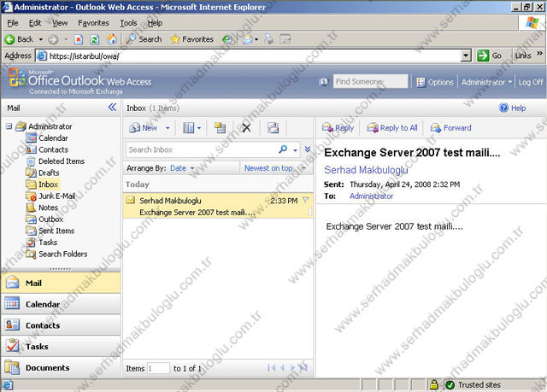Go to browser Home page icon
Viewport: 547px width, 392px height.
(111, 39)
